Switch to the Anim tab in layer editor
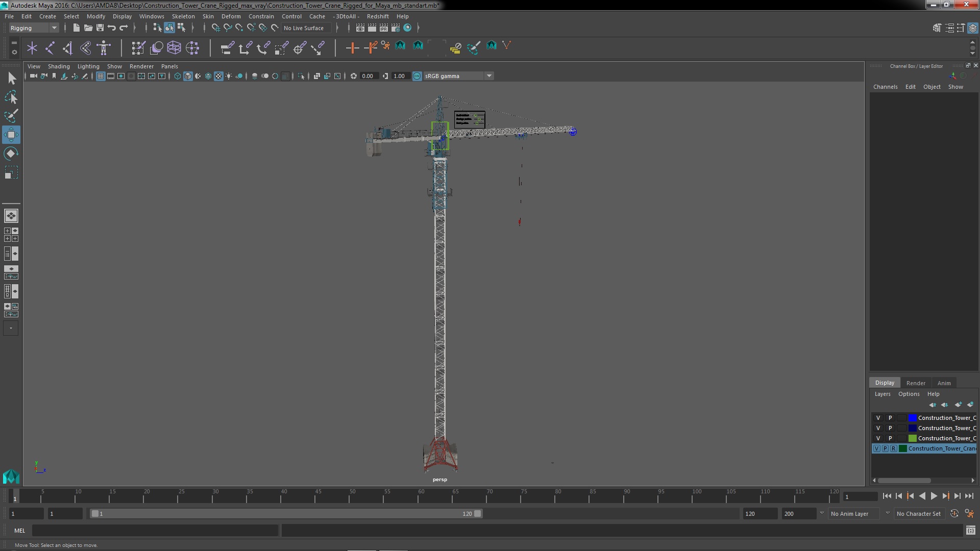The image size is (980, 551). pos(944,382)
